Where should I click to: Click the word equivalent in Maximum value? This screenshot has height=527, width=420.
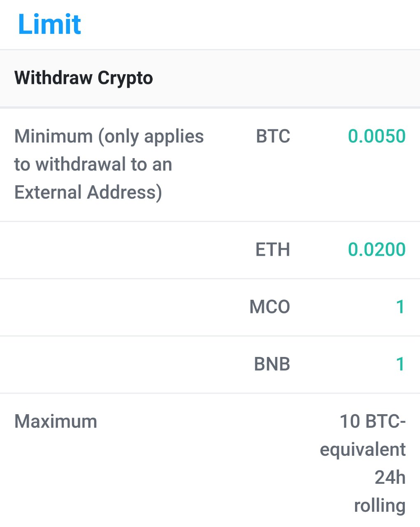tap(363, 449)
